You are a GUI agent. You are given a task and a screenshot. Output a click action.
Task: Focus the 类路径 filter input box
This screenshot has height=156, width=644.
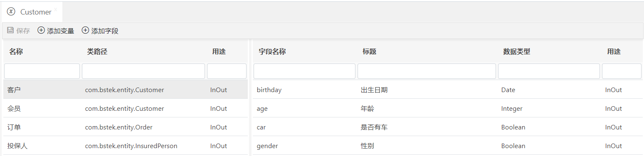143,71
